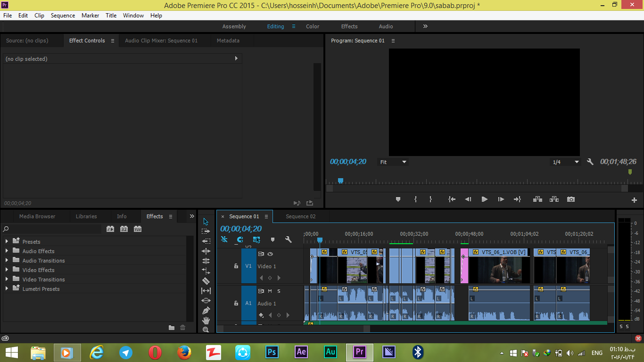Open the Marker menu
The width and height of the screenshot is (644, 362).
pos(90,16)
